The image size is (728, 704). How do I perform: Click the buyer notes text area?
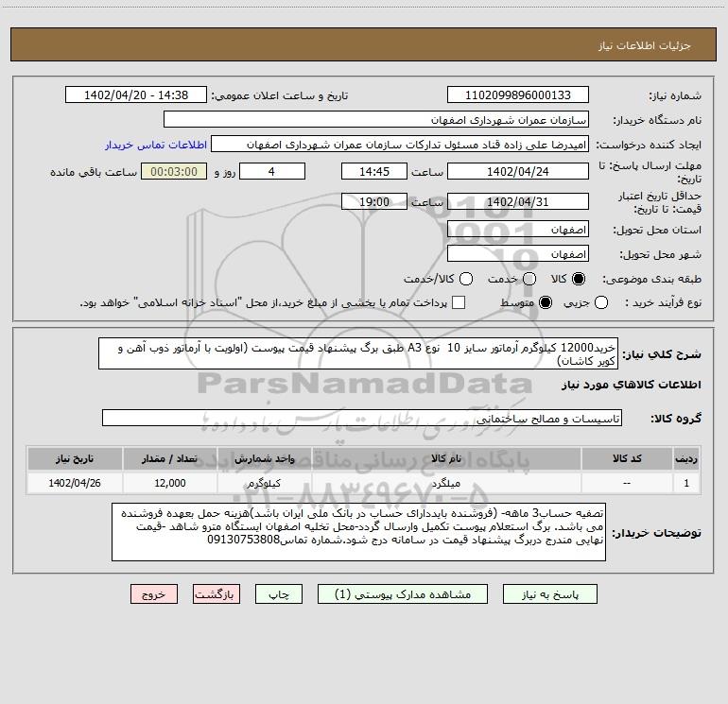pyautogui.click(x=358, y=532)
